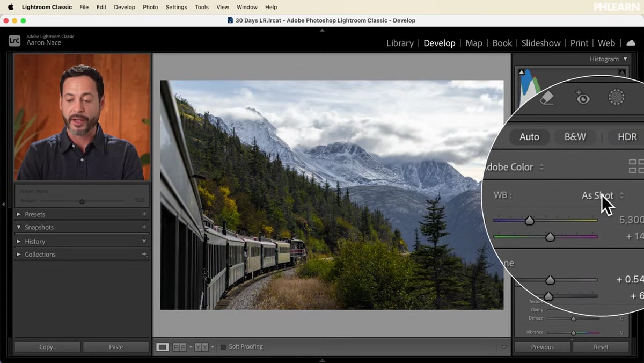This screenshot has height=363, width=644.
Task: Enable the Soft Proofing checkbox
Action: click(x=223, y=347)
